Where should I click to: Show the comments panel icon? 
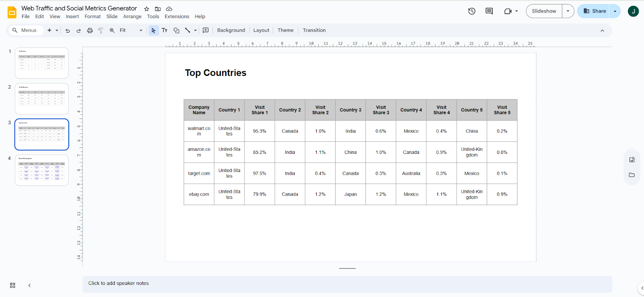click(489, 11)
